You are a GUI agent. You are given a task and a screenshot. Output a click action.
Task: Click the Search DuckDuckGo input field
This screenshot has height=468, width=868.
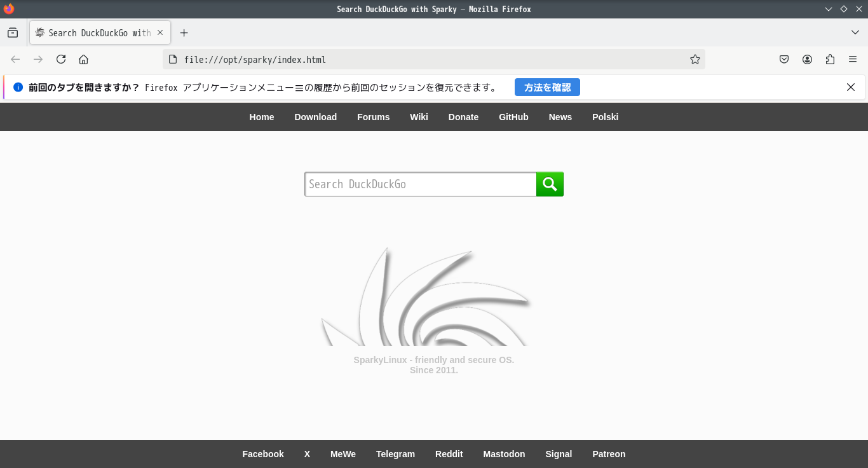tap(421, 184)
